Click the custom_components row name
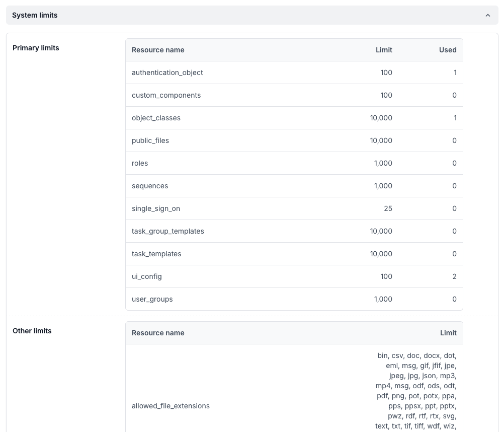504x432 pixels. click(166, 96)
